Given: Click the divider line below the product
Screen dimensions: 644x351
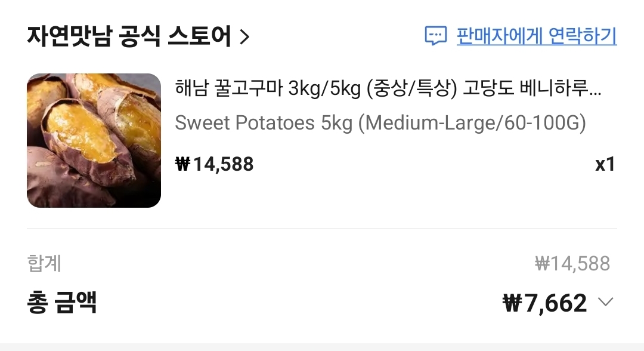Looking at the screenshot, I should pos(322,228).
